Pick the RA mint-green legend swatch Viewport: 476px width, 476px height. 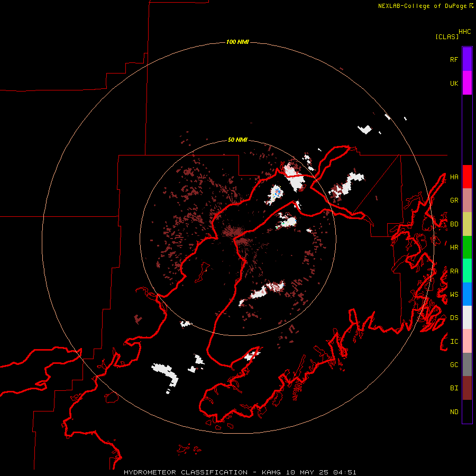pos(467,271)
